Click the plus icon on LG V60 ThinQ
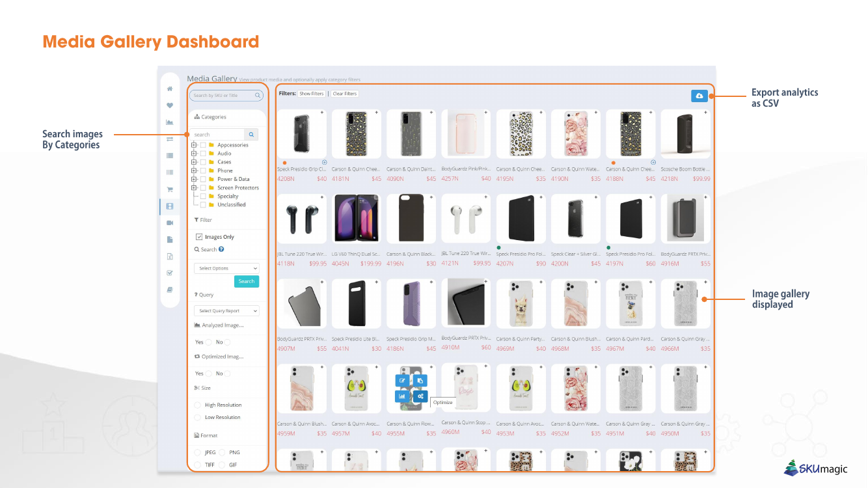The width and height of the screenshot is (868, 488). [376, 197]
